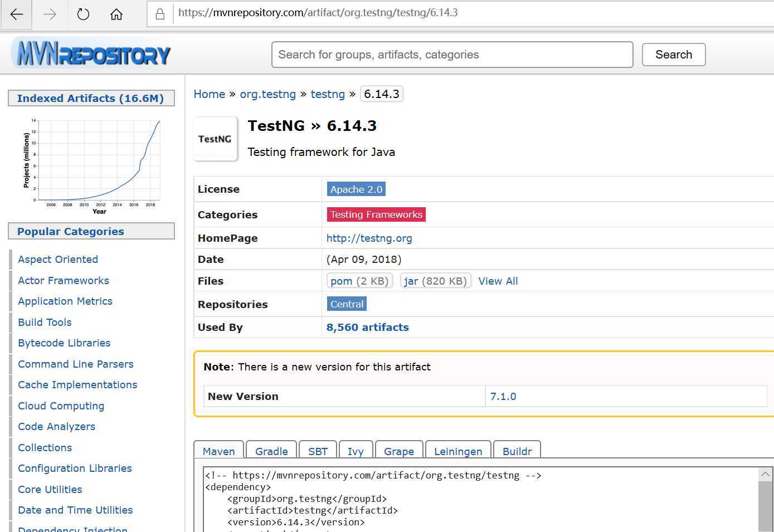This screenshot has width=774, height=532.
Task: Open Aspect Oriented category
Action: tap(58, 260)
